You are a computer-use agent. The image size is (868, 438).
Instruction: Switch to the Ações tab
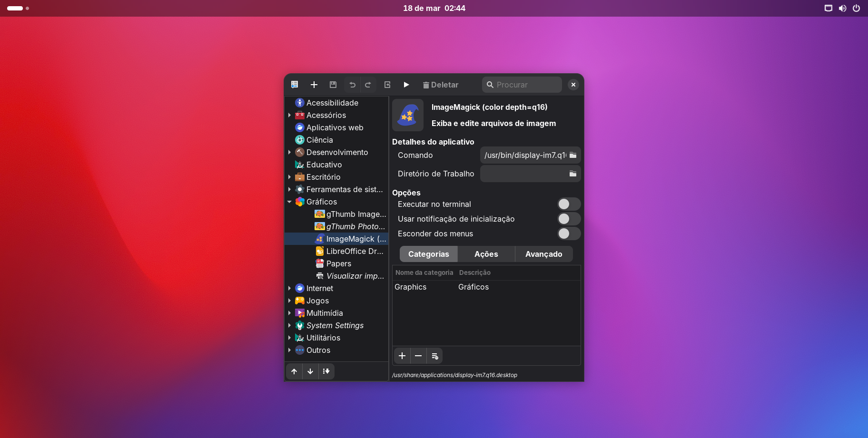point(486,254)
